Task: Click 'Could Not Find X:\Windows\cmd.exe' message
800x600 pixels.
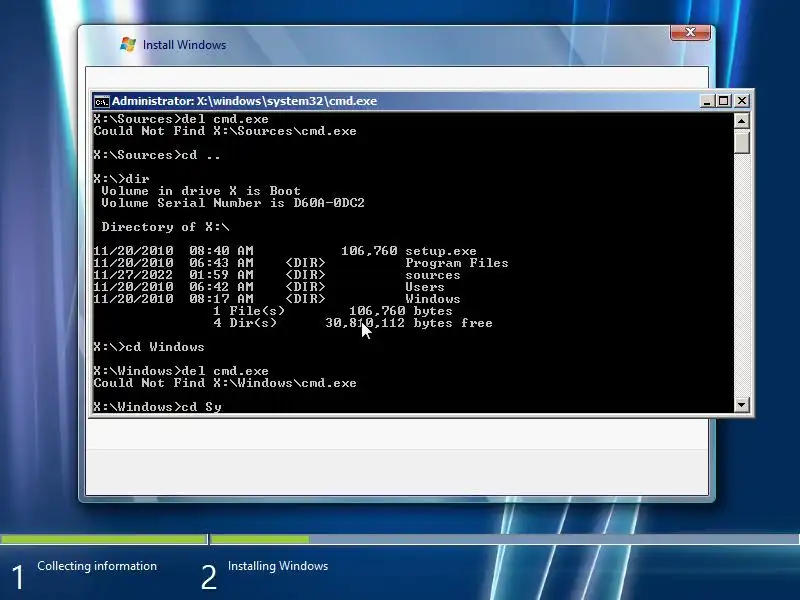Action: pos(225,383)
